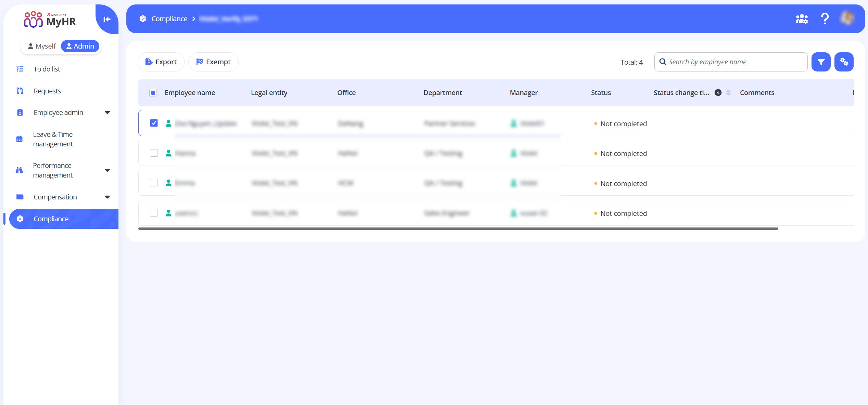Click the Exempt button

click(x=213, y=62)
